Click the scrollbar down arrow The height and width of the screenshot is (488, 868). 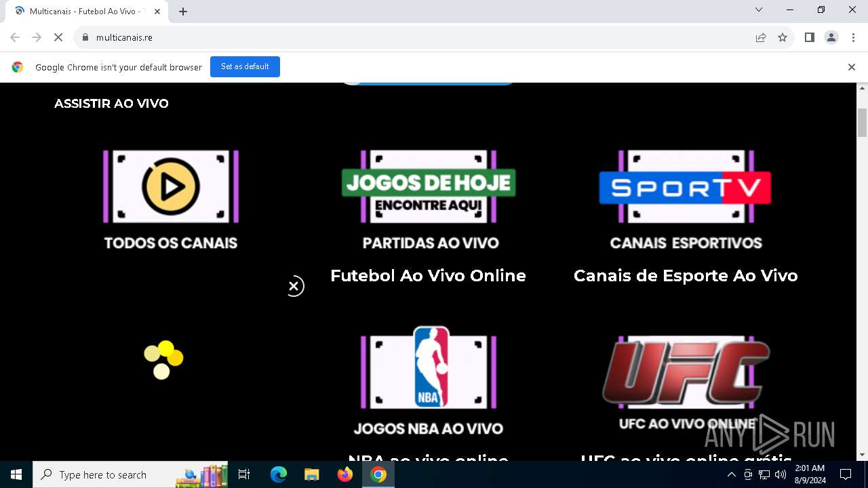coord(863,455)
